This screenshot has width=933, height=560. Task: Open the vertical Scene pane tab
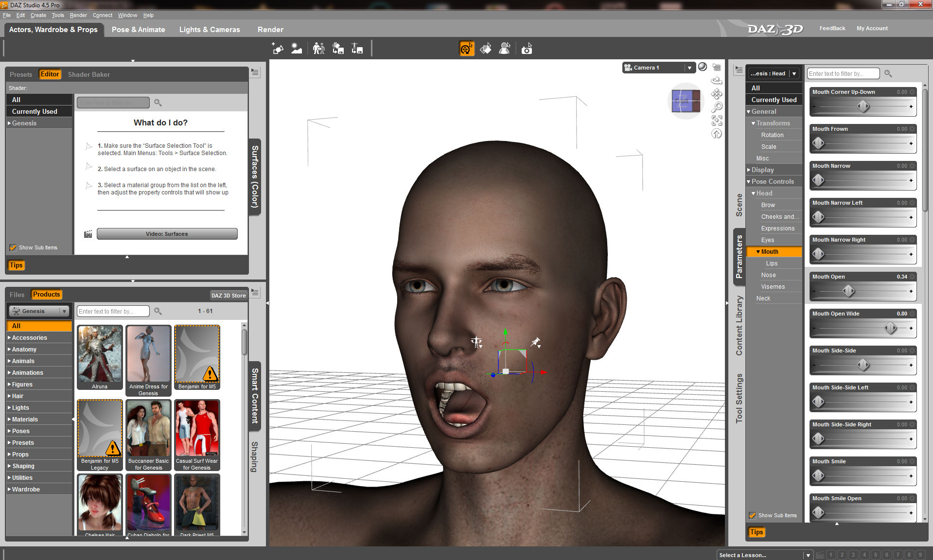[739, 205]
